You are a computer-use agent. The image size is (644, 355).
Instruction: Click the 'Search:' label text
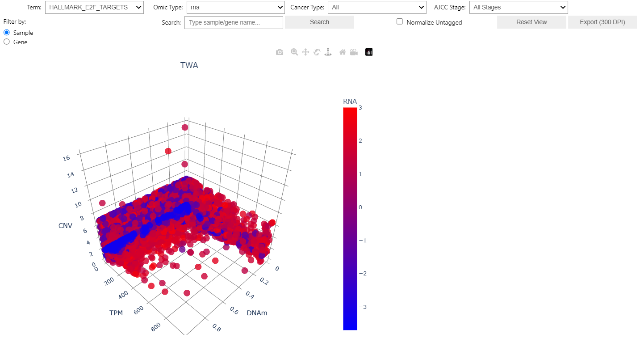click(171, 22)
